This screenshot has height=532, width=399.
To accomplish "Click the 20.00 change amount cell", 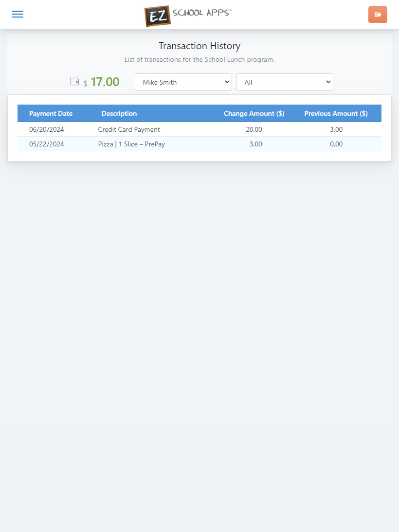I will (x=254, y=129).
